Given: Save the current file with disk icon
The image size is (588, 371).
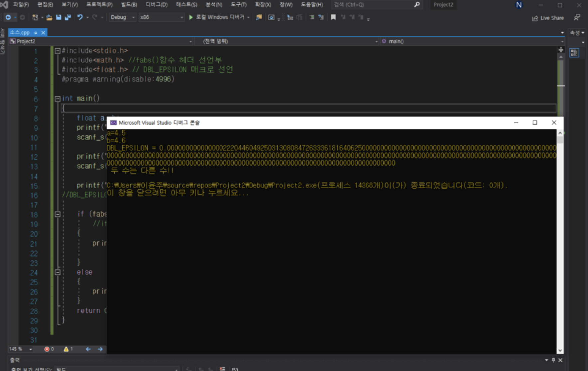Looking at the screenshot, I should (59, 17).
